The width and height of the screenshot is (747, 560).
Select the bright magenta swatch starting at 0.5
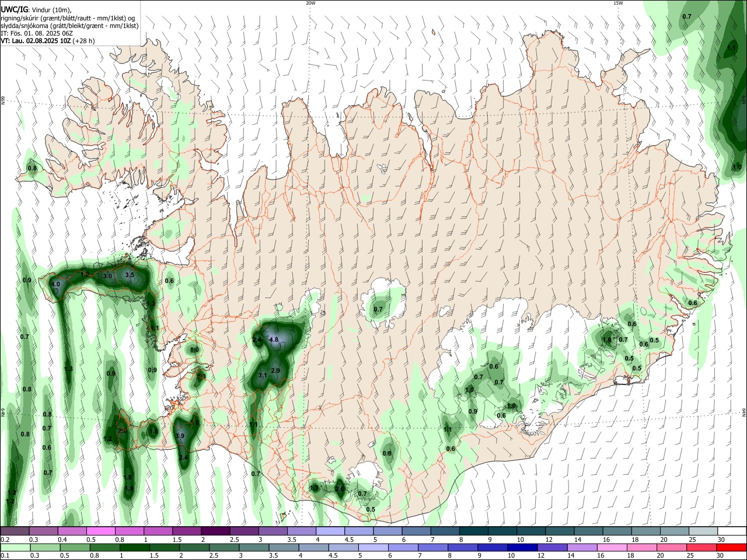pos(101,531)
